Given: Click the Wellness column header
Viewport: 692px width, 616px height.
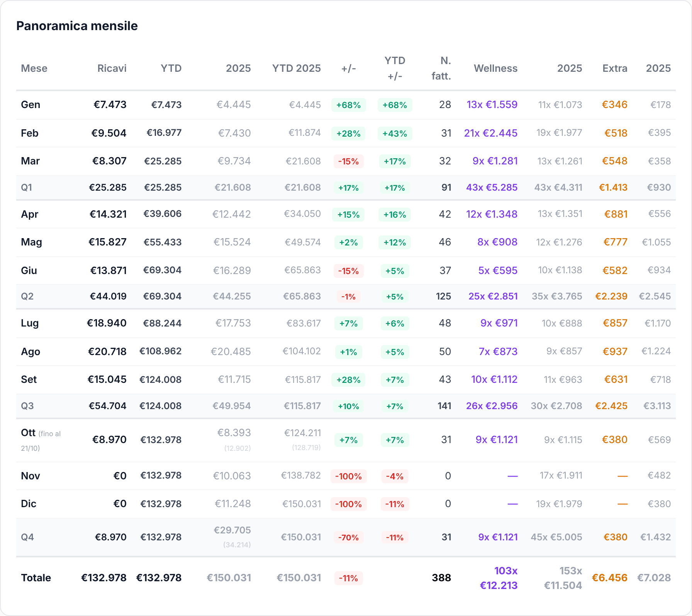Looking at the screenshot, I should 495,68.
